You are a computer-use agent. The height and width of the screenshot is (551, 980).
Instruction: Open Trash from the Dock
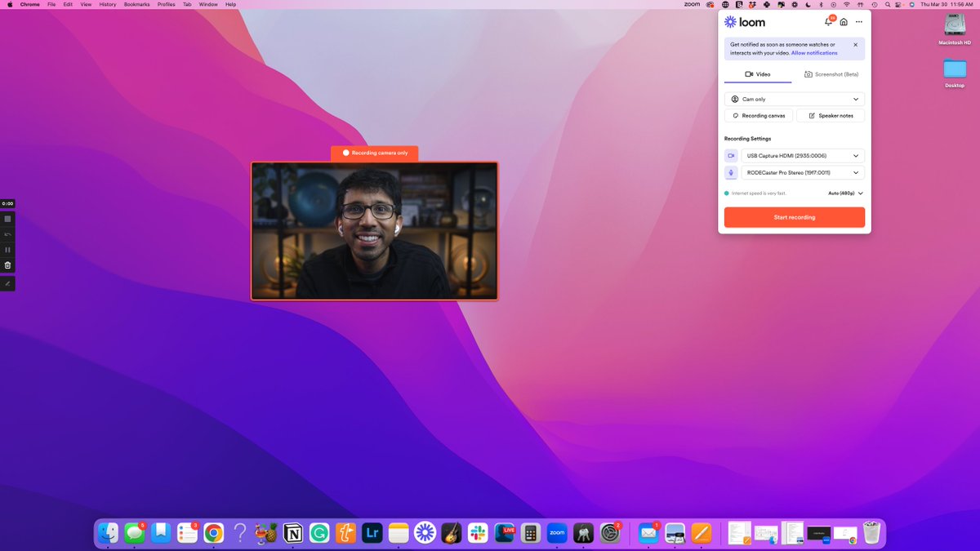(871, 533)
